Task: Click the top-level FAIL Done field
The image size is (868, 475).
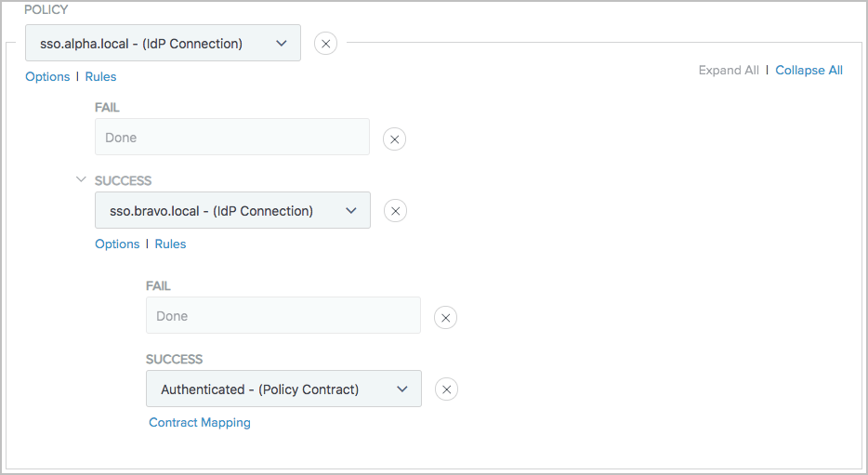Action: 231,138
